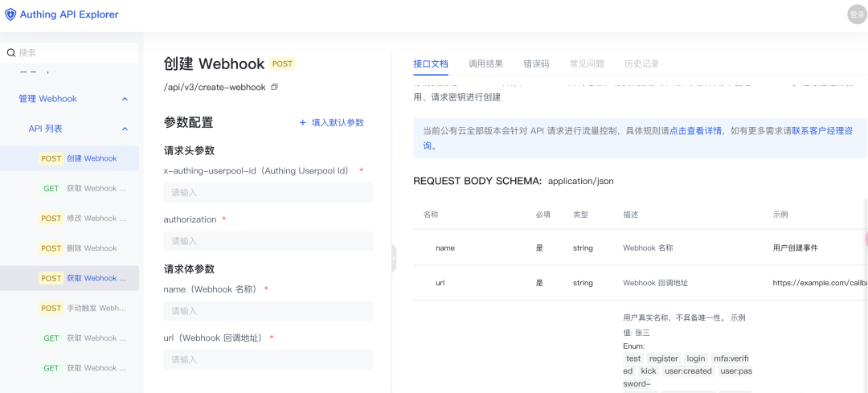Collapse the 管理 Webhook section
The height and width of the screenshot is (393, 868).
125,99
